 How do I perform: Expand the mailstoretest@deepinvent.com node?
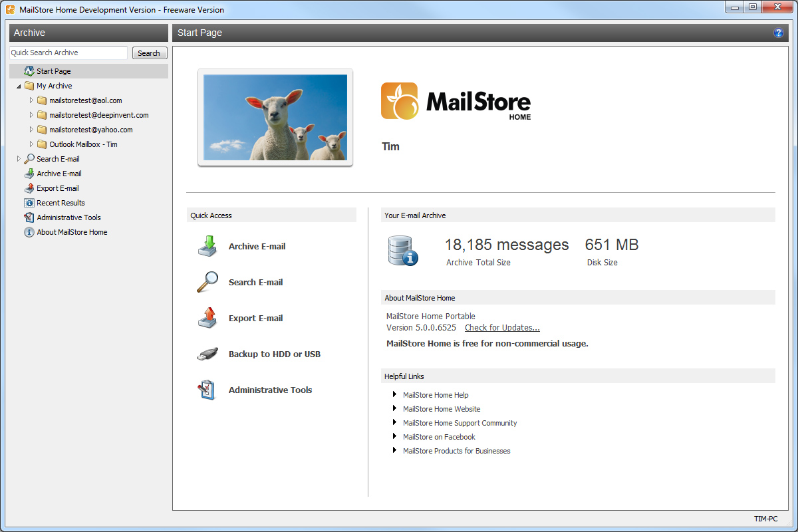[x=31, y=115]
